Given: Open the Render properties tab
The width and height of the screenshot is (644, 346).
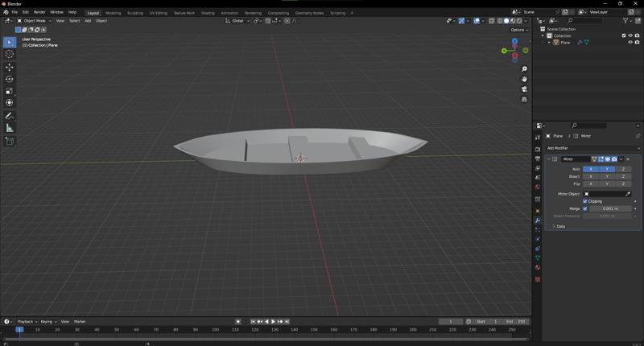Looking at the screenshot, I should coord(538,149).
